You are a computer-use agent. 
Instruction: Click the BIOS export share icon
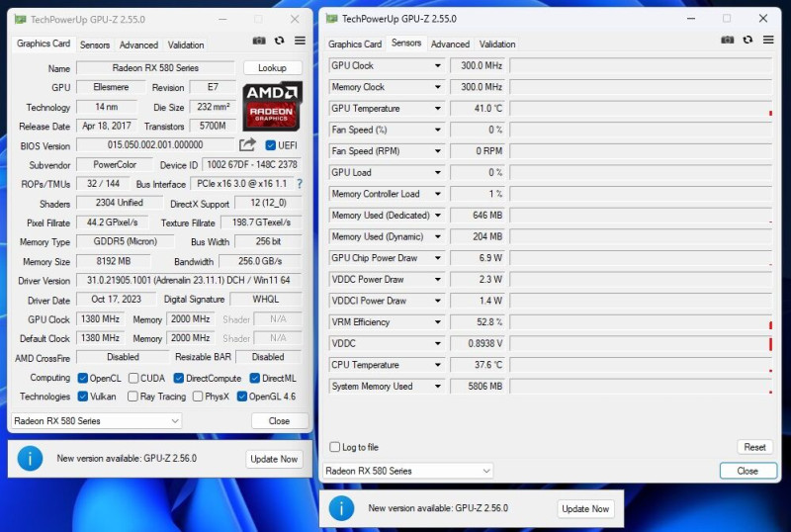coord(247,144)
